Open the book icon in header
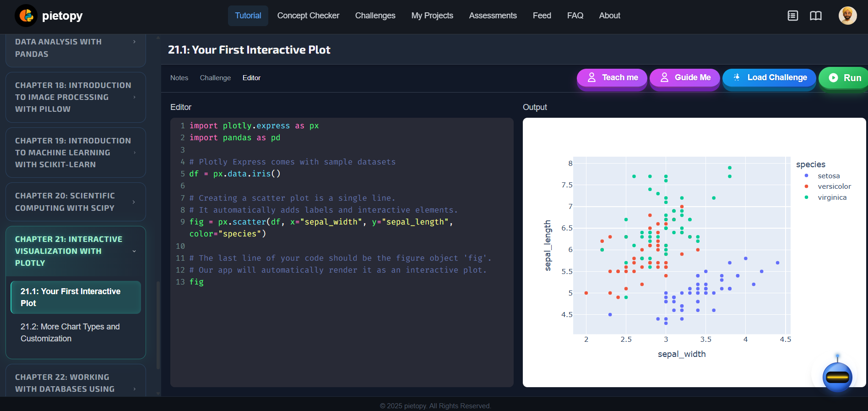The width and height of the screenshot is (868, 411). point(815,16)
